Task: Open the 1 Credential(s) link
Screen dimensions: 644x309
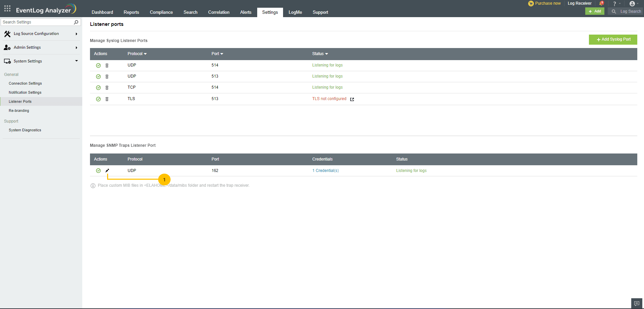Action: click(325, 171)
